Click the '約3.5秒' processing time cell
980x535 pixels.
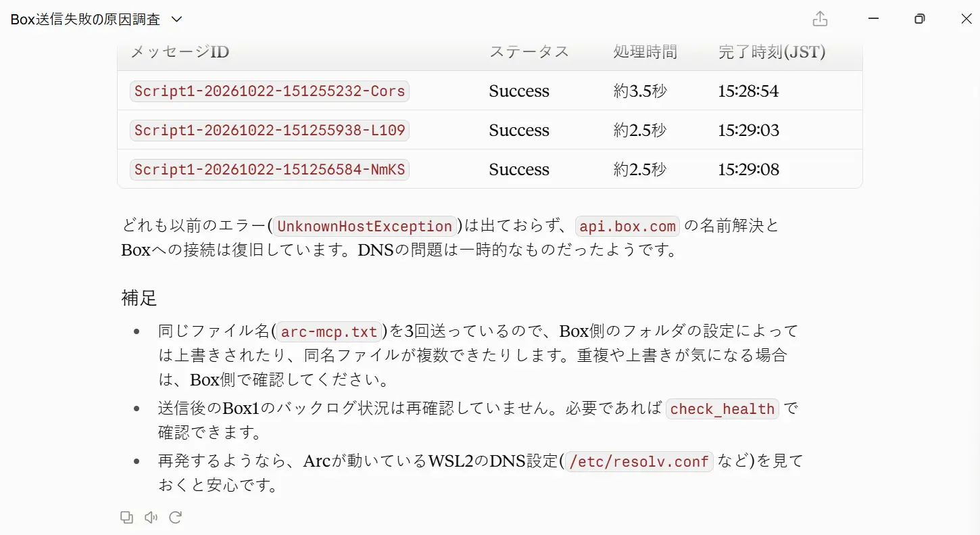[x=640, y=91]
